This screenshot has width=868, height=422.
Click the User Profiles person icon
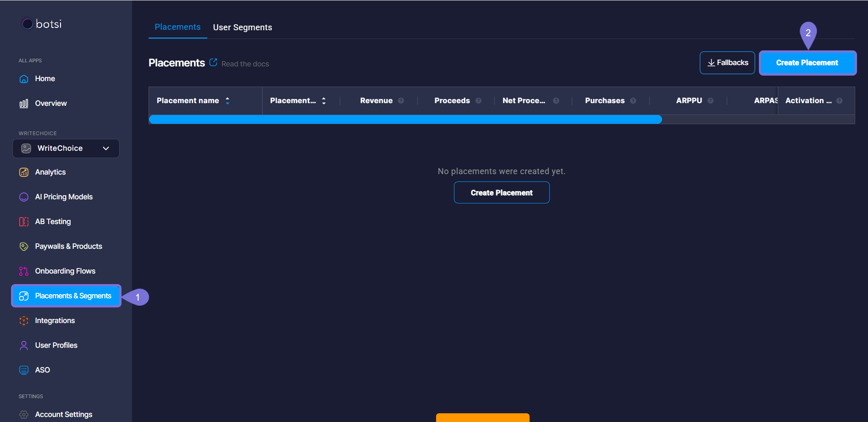[x=24, y=345]
